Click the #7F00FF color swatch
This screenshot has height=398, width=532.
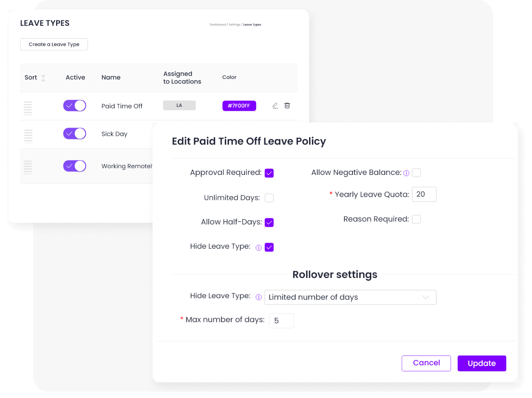(239, 106)
